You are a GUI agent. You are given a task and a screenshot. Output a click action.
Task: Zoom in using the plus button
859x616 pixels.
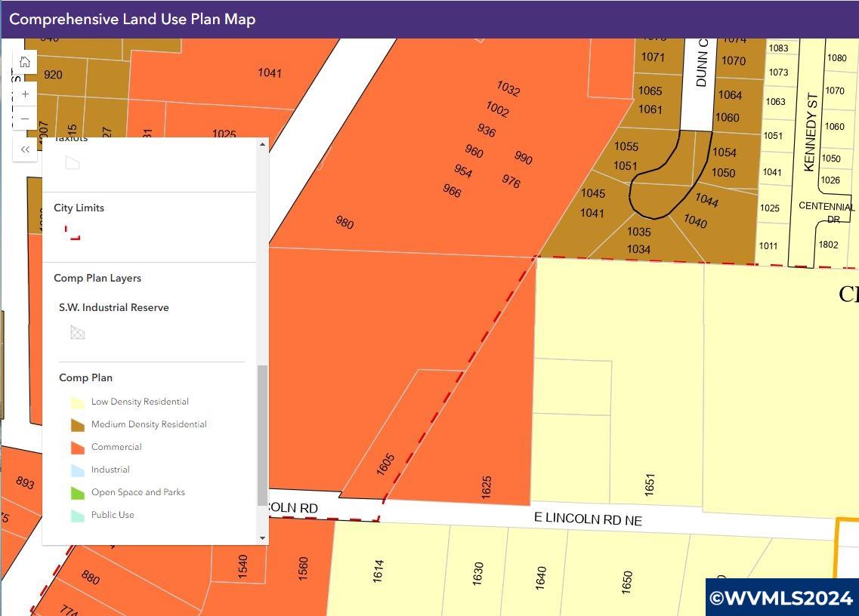[x=25, y=94]
